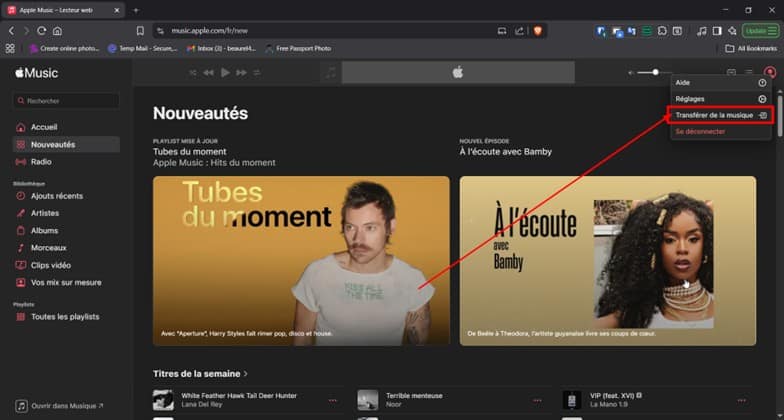Open Vos mix sur mesure
The height and width of the screenshot is (420, 784).
[x=66, y=282]
